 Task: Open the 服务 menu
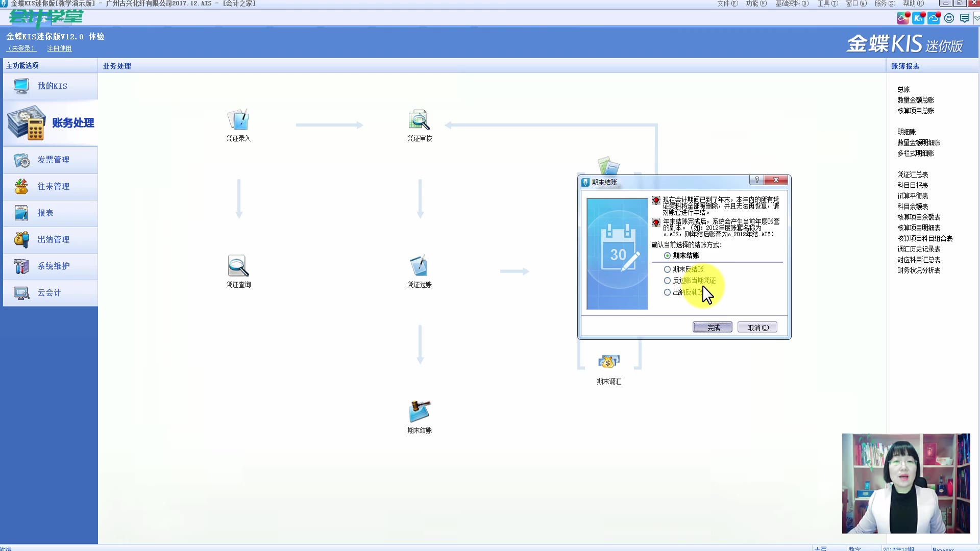tap(885, 4)
